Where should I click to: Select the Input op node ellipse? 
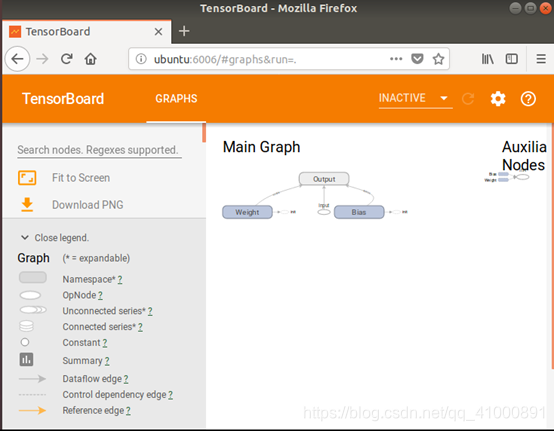click(x=324, y=212)
